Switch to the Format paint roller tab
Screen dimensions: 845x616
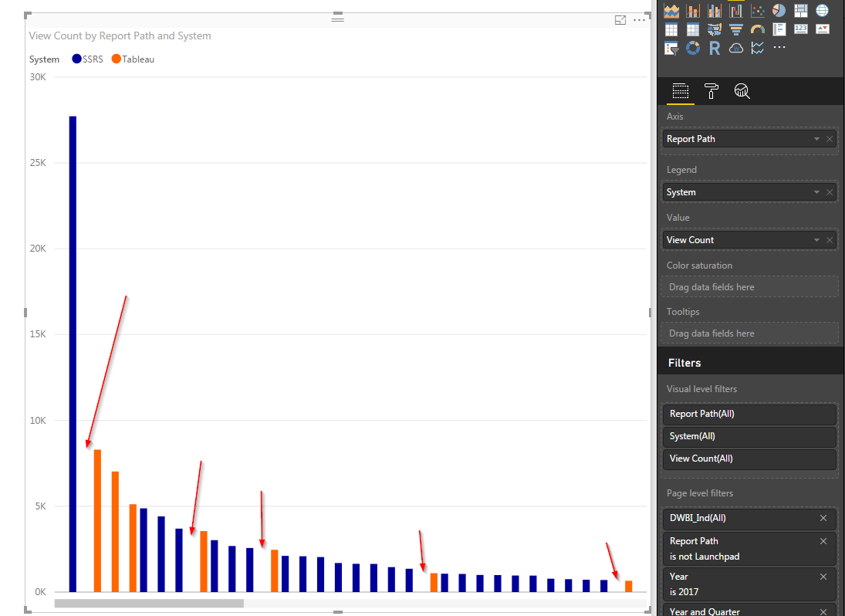(711, 91)
